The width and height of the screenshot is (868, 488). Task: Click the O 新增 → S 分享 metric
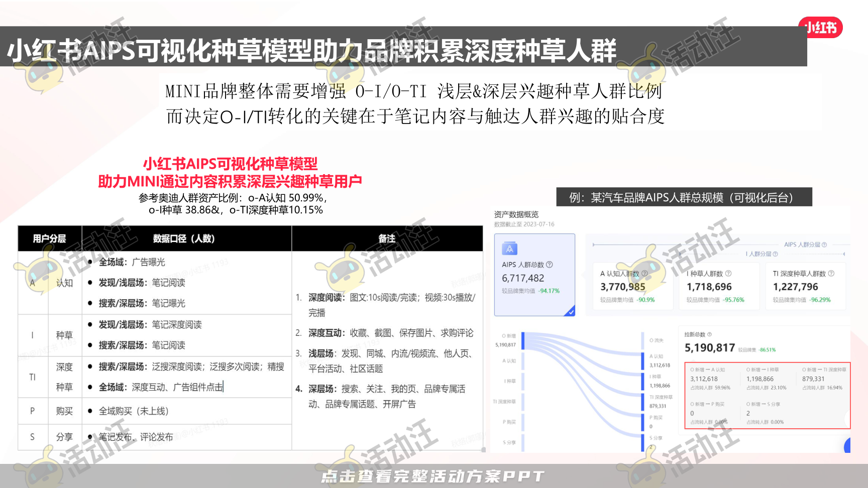[765, 413]
